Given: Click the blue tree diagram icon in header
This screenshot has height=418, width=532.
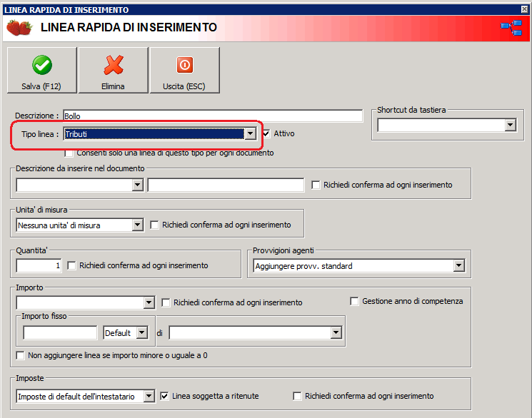Looking at the screenshot, I should coord(511,28).
